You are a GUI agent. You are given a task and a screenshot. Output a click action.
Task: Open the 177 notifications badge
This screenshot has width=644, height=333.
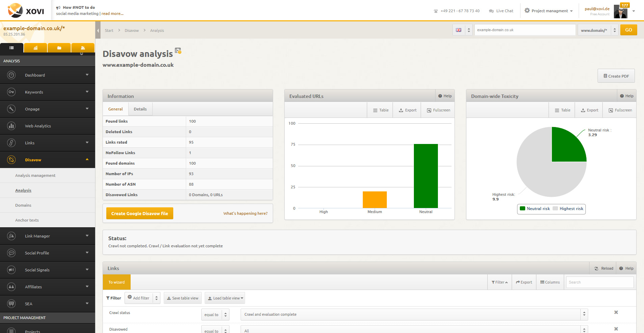pos(625,5)
